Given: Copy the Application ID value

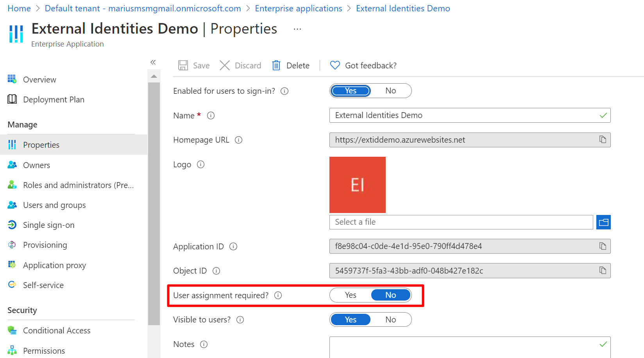Looking at the screenshot, I should click(603, 246).
